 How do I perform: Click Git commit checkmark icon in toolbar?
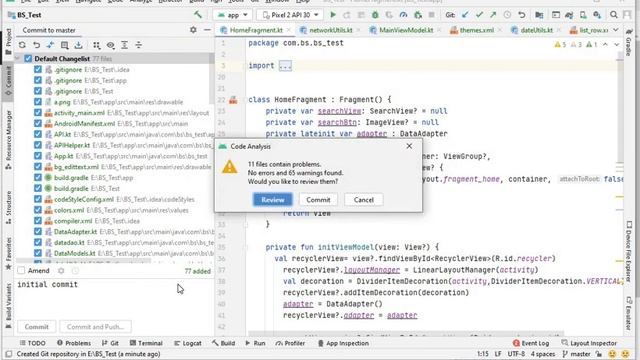click(479, 15)
